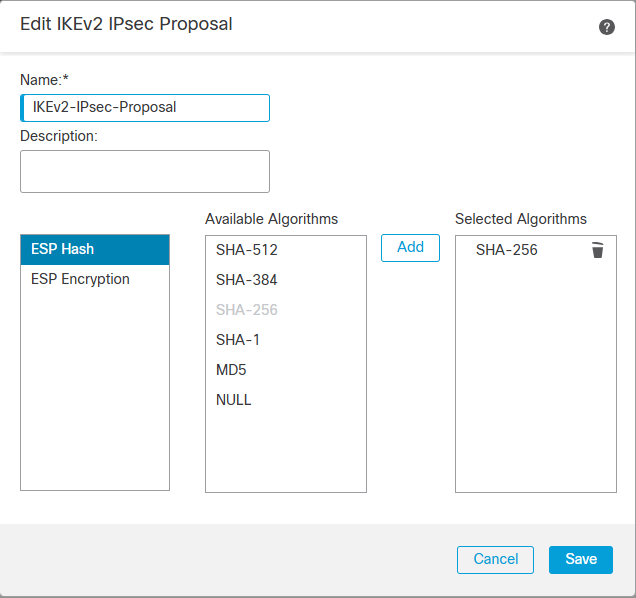Screen dimensions: 636x598
Task: Save the IKEv2 IPsec proposal
Action: coord(581,559)
